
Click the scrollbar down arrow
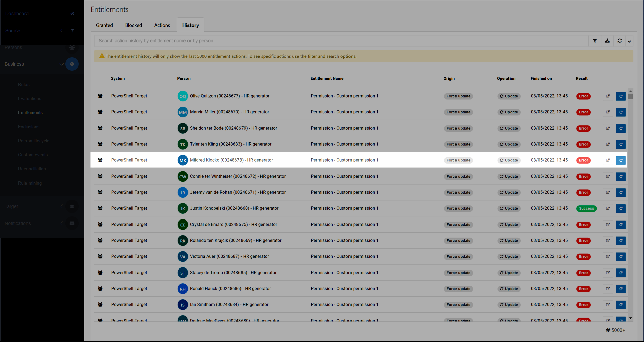tap(630, 318)
